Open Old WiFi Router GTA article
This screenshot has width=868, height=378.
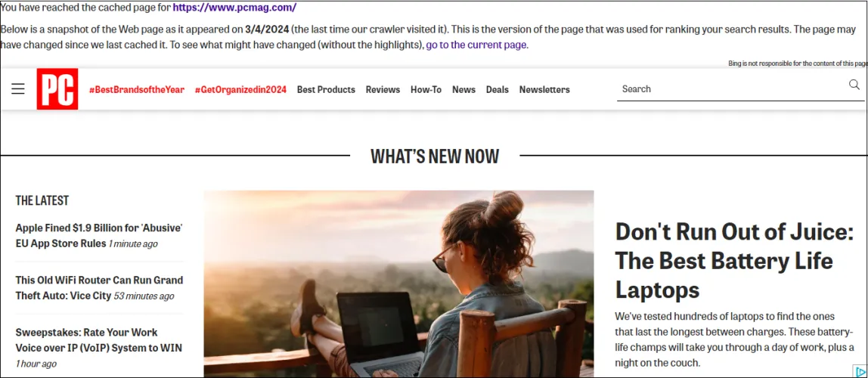pos(99,288)
